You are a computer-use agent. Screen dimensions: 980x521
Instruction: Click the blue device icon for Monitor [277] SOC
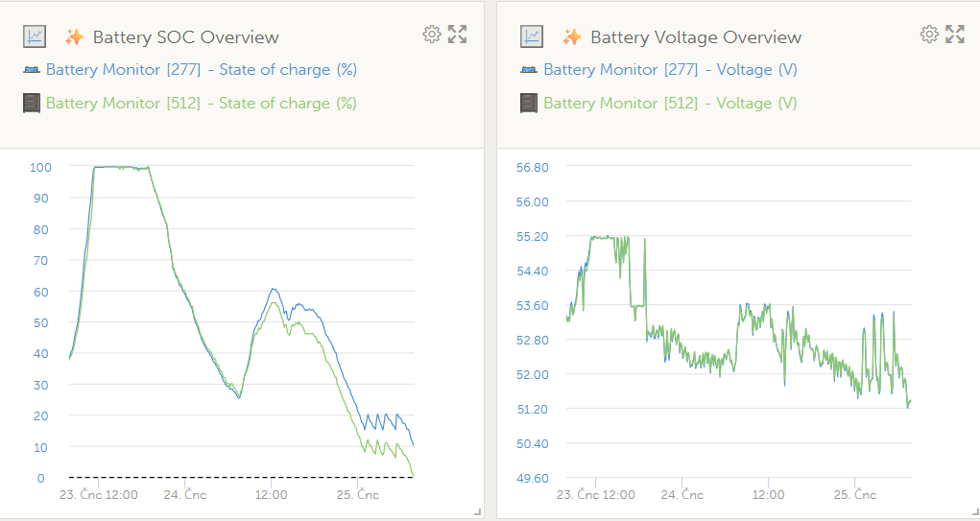[32, 70]
